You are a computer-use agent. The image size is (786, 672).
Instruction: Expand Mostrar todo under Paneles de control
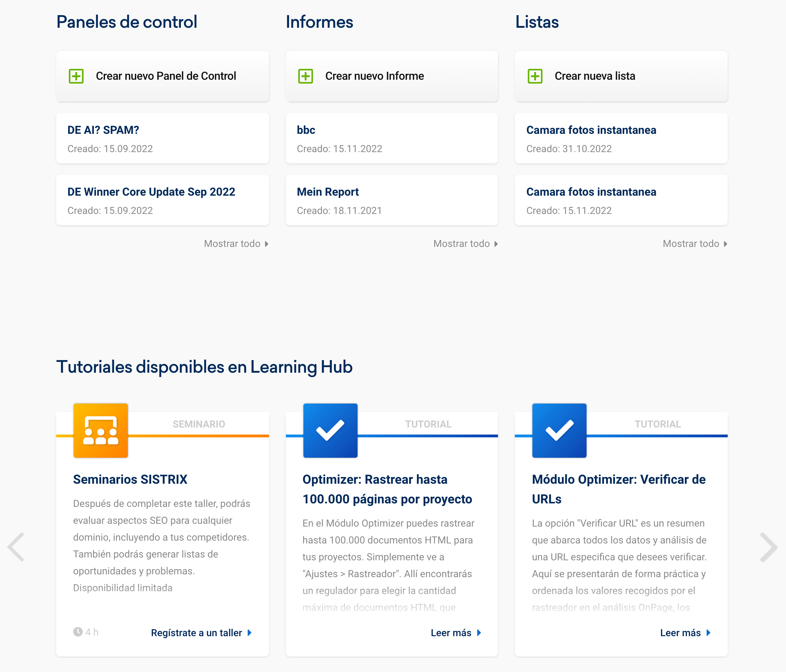236,243
